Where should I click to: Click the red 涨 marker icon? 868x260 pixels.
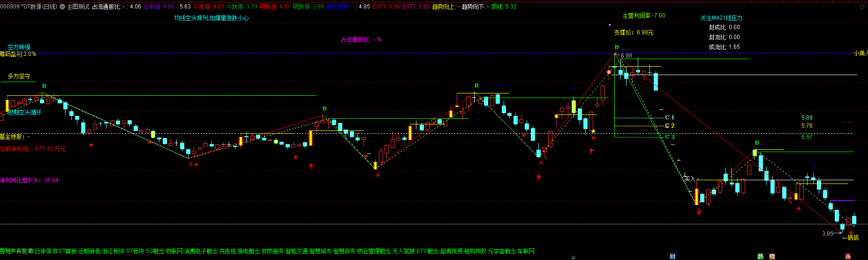pyautogui.click(x=848, y=256)
